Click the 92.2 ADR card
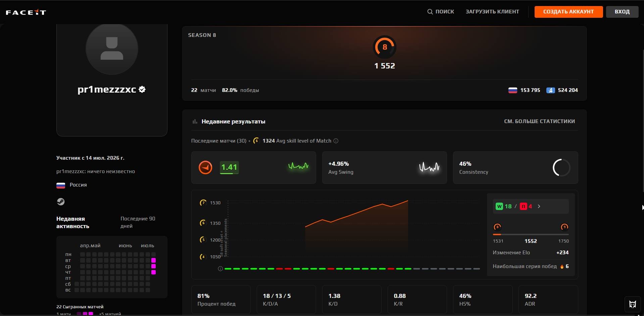Image resolution: width=644 pixels, height=316 pixels. coord(548,300)
